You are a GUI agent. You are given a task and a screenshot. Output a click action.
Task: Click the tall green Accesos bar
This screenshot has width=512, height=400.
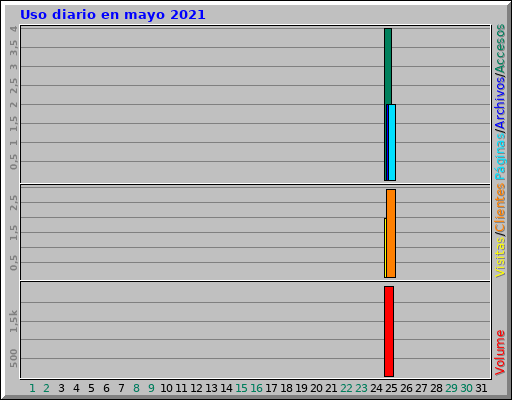coord(388,67)
